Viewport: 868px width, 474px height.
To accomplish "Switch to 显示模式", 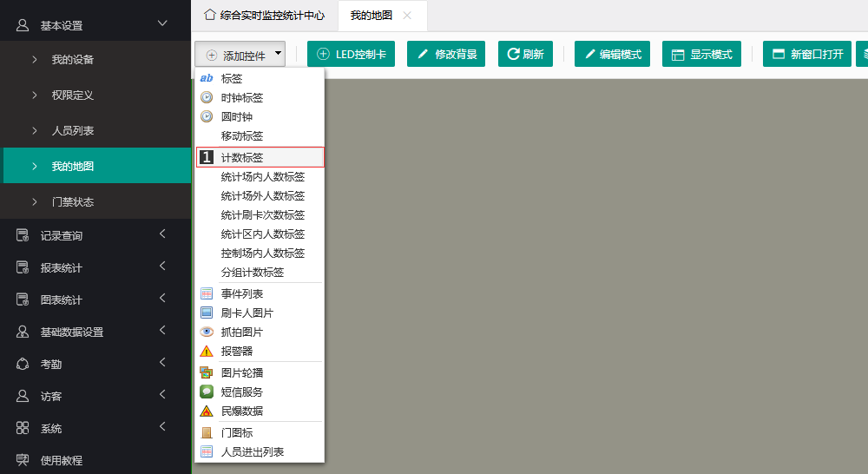I will point(701,54).
